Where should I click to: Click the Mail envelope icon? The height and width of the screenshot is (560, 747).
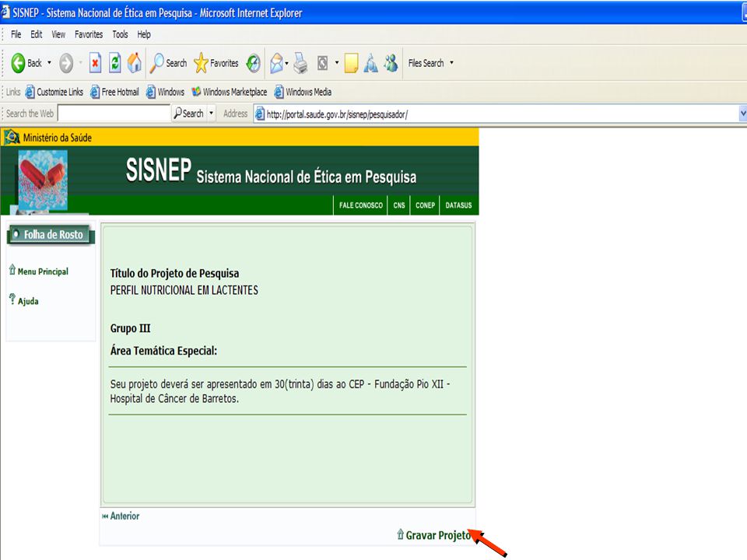276,63
